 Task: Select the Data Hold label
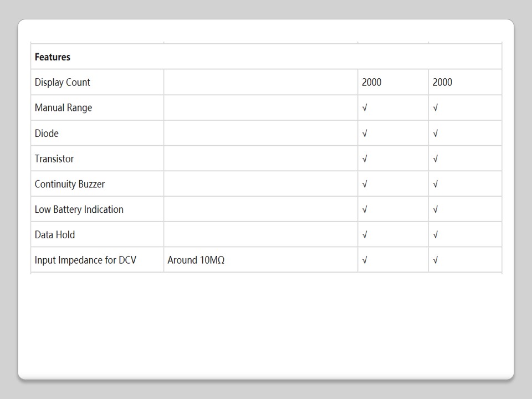pyautogui.click(x=55, y=235)
